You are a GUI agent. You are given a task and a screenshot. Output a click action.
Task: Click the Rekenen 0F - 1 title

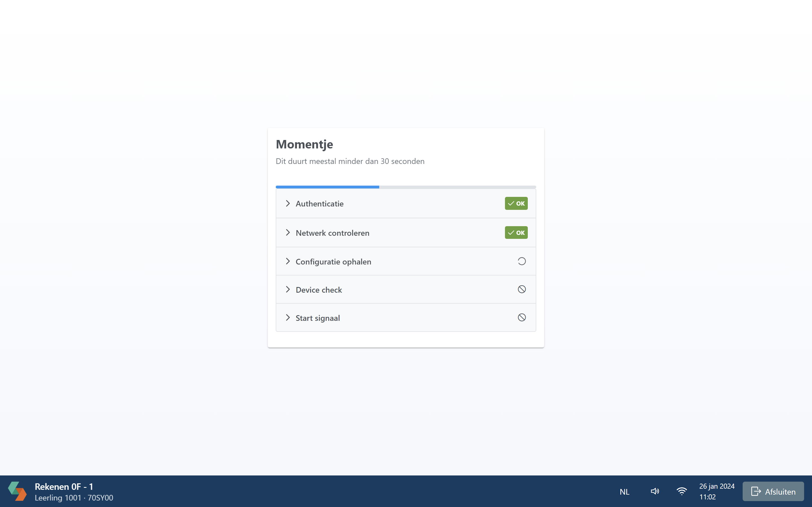click(x=64, y=486)
